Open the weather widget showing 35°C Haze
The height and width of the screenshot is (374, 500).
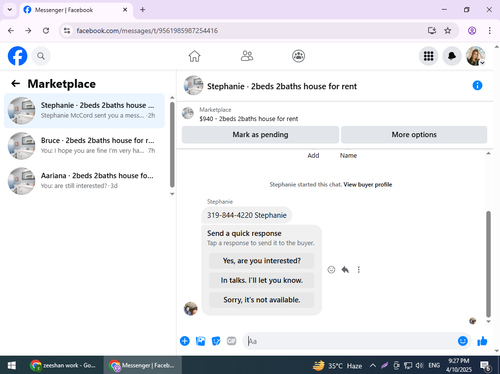click(337, 366)
